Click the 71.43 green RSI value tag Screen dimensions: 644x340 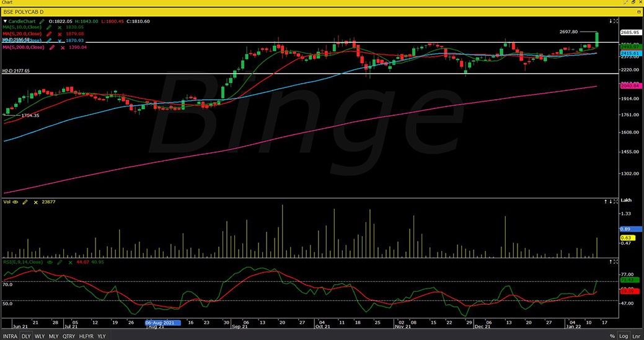click(x=630, y=280)
